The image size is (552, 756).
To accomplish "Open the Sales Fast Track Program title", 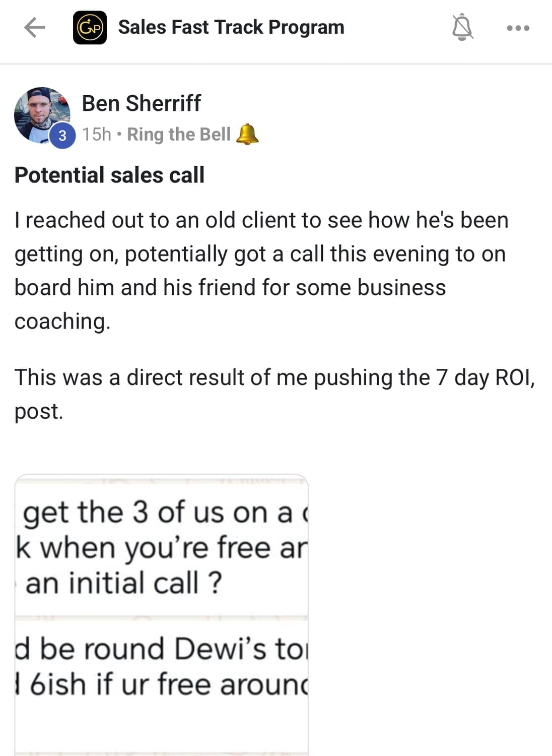I will click(231, 27).
